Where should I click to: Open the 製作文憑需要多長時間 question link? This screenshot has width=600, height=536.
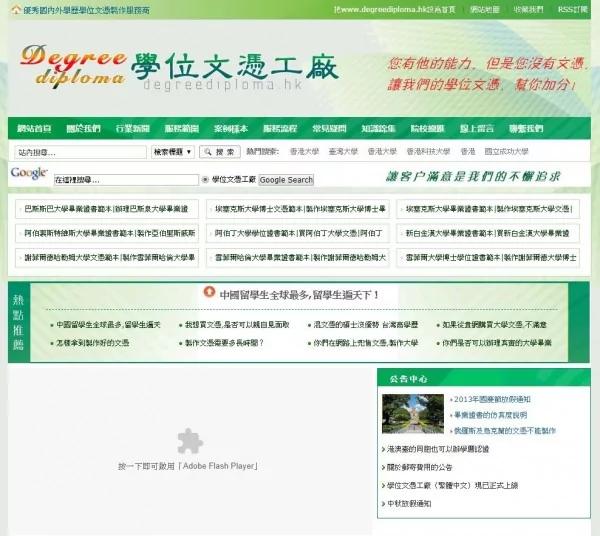point(224,343)
